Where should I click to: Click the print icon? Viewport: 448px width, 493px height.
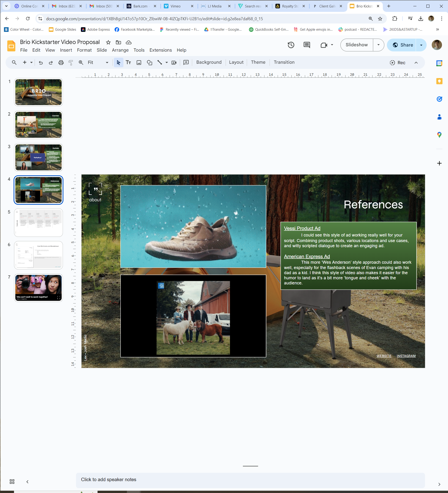point(61,62)
